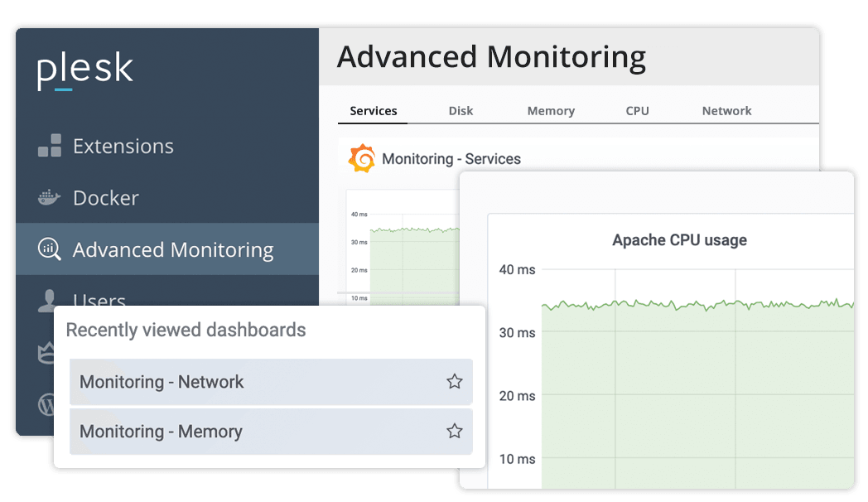Image resolution: width=868 pixels, height=502 pixels.
Task: Click the Monitoring - Services dashboard title
Action: point(451,159)
